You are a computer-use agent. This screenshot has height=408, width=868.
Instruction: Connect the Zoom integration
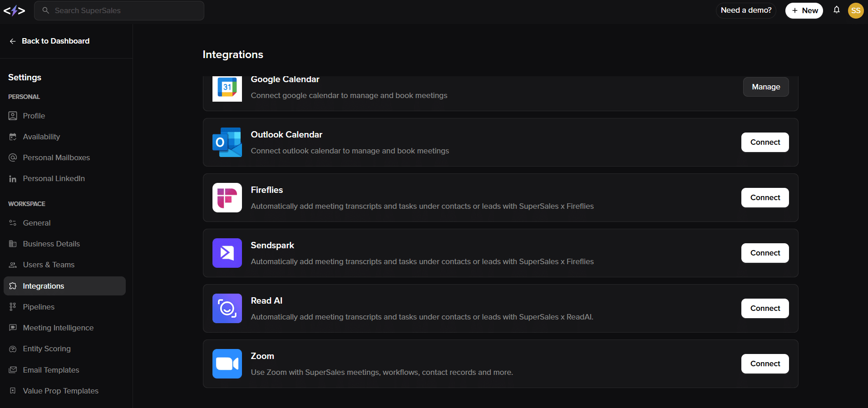[764, 364]
